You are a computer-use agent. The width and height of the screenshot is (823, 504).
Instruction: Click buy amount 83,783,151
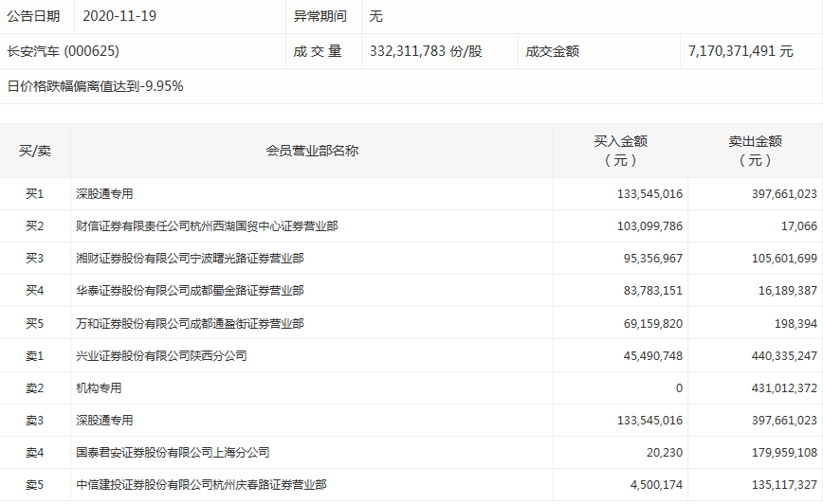653,291
